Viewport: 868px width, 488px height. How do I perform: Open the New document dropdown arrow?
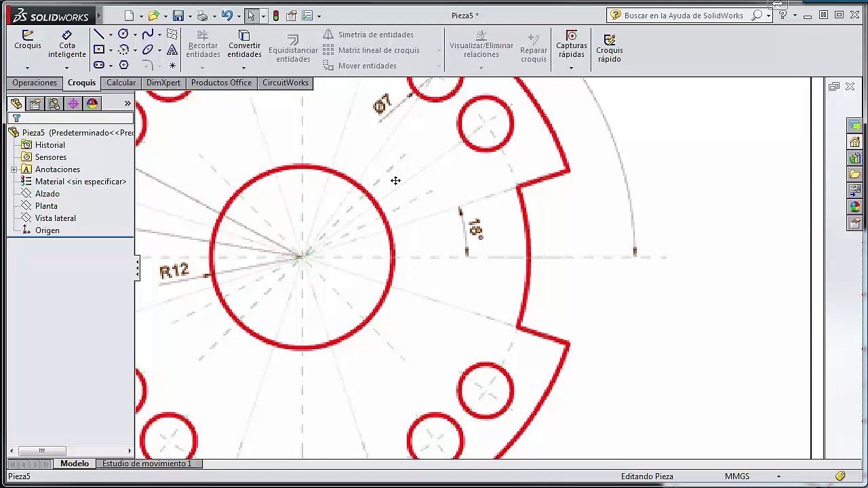coord(141,16)
